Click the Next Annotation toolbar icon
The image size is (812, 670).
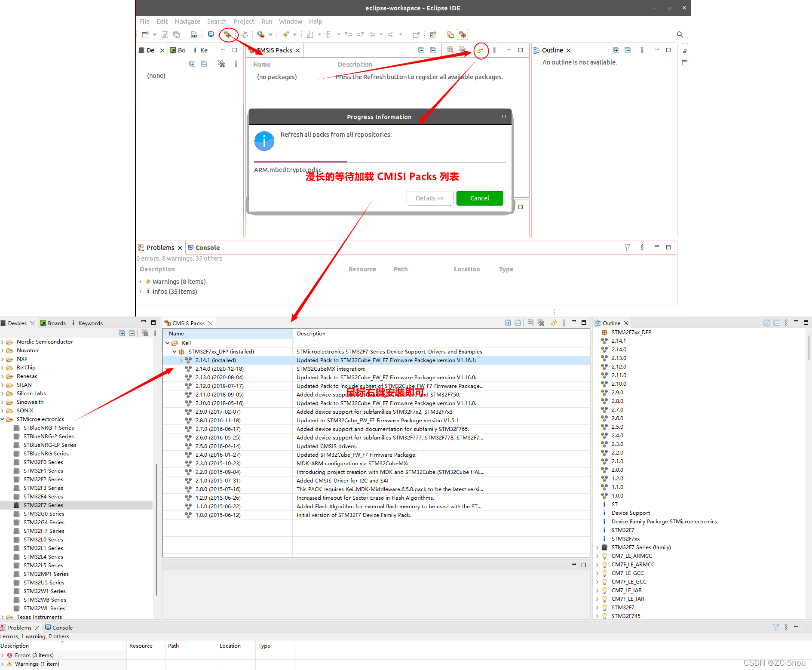310,34
